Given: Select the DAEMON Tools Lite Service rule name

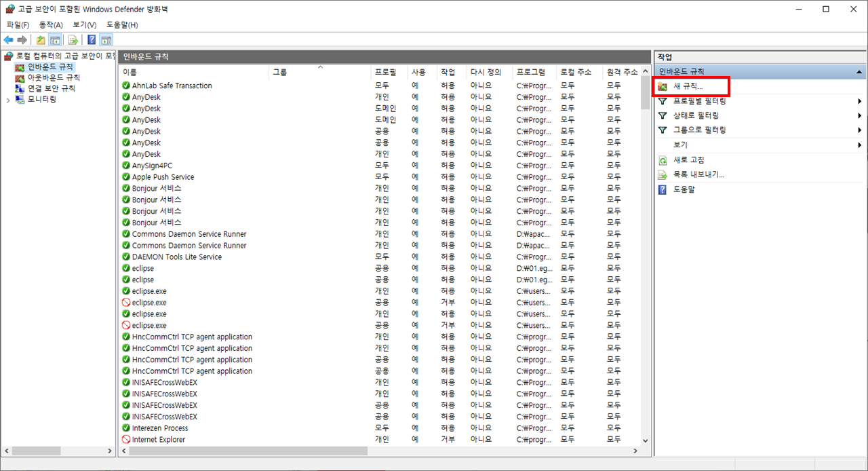Looking at the screenshot, I should 177,257.
